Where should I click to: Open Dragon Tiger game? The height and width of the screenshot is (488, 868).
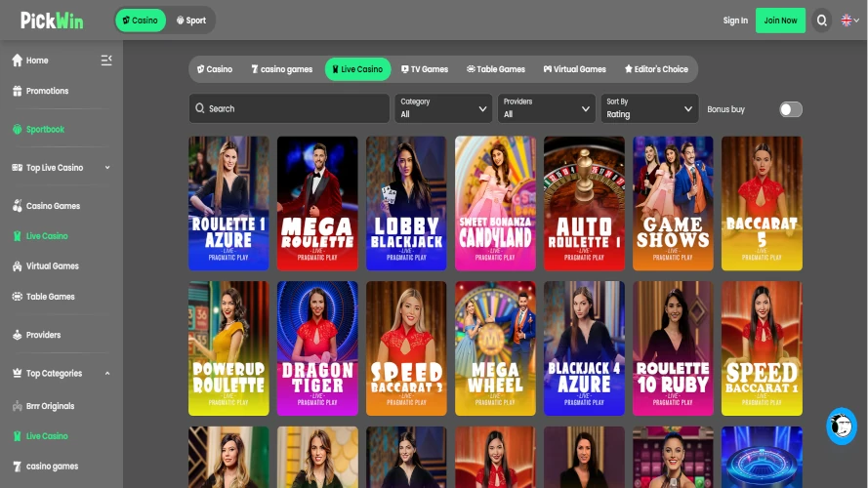(317, 348)
